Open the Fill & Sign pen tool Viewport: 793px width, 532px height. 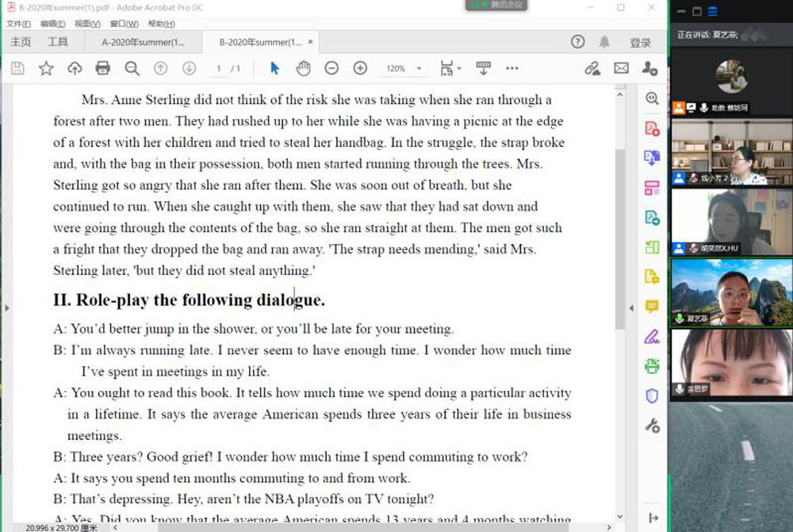(652, 337)
